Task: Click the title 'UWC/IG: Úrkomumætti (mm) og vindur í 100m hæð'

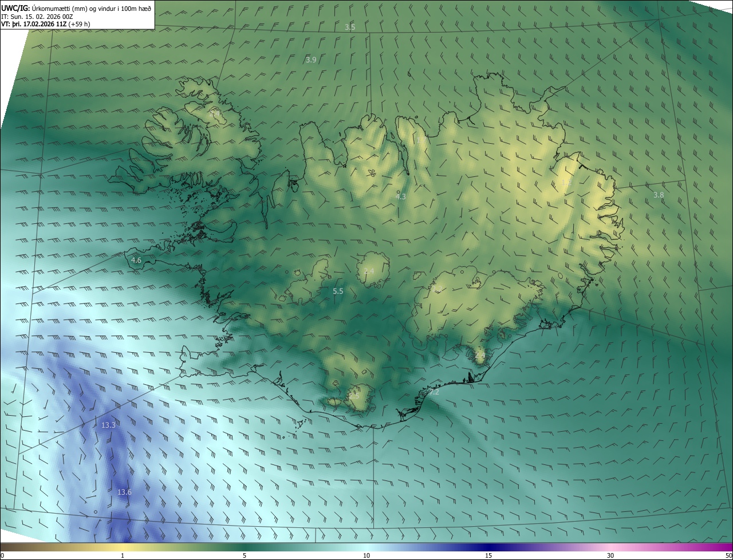Action: [76, 9]
